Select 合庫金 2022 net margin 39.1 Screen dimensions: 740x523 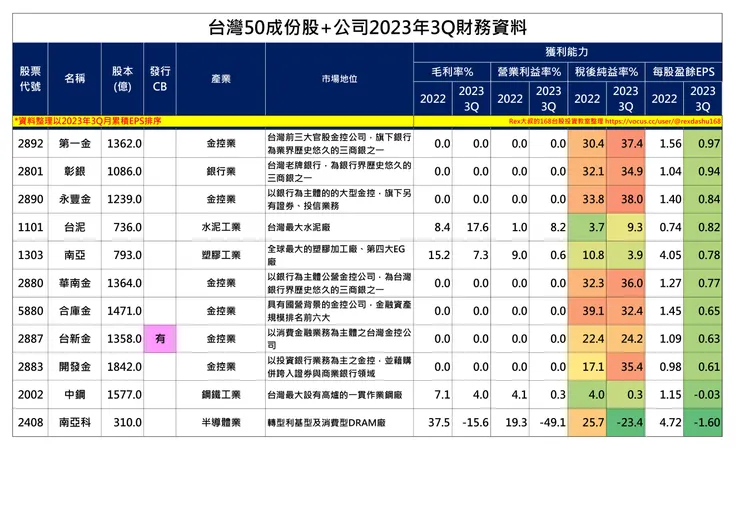pos(587,311)
